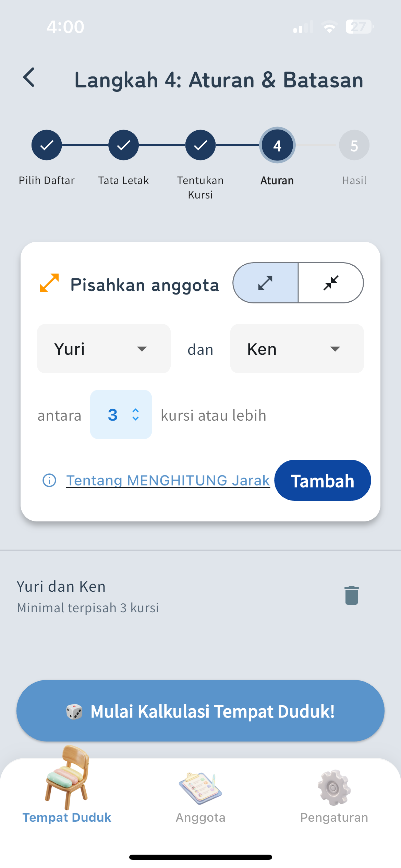Image resolution: width=401 pixels, height=868 pixels.
Task: Click Mulai Kalkulasi Tempat Duduk!
Action: click(200, 711)
